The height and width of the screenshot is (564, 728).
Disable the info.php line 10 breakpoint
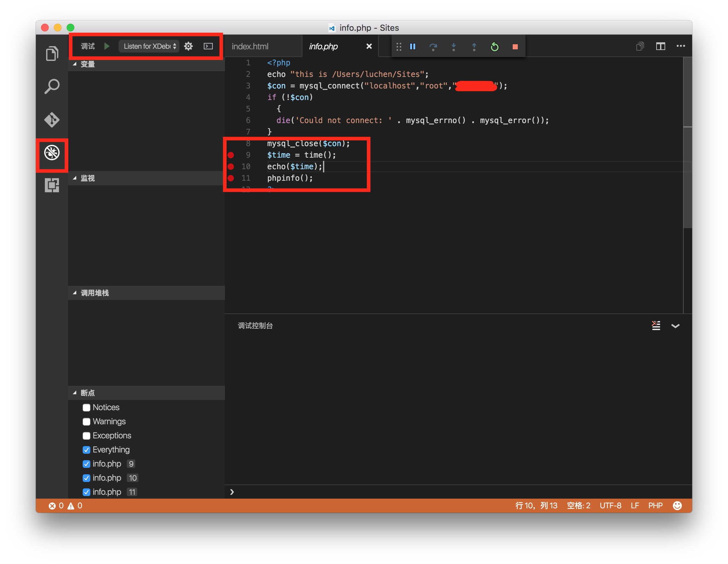tap(86, 478)
